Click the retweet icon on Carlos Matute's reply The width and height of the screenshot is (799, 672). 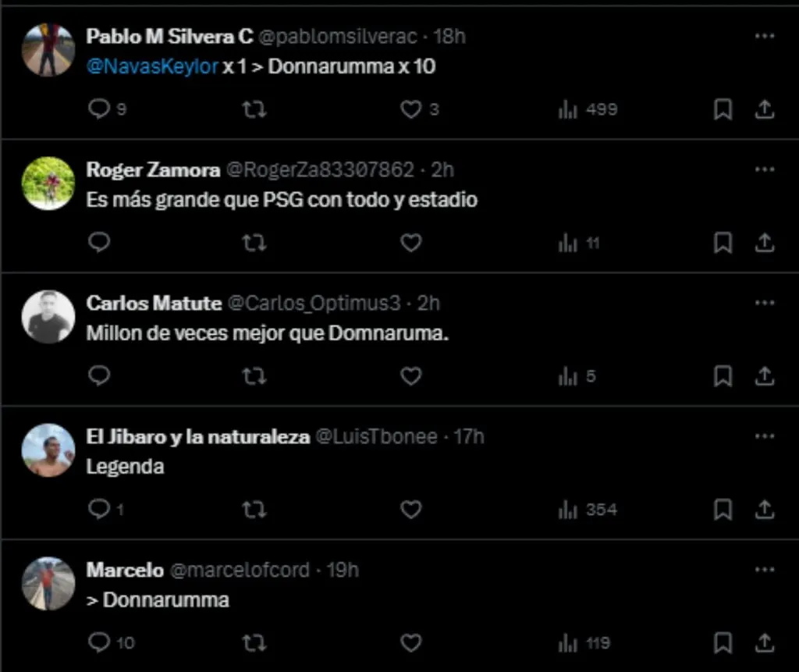coord(254,376)
